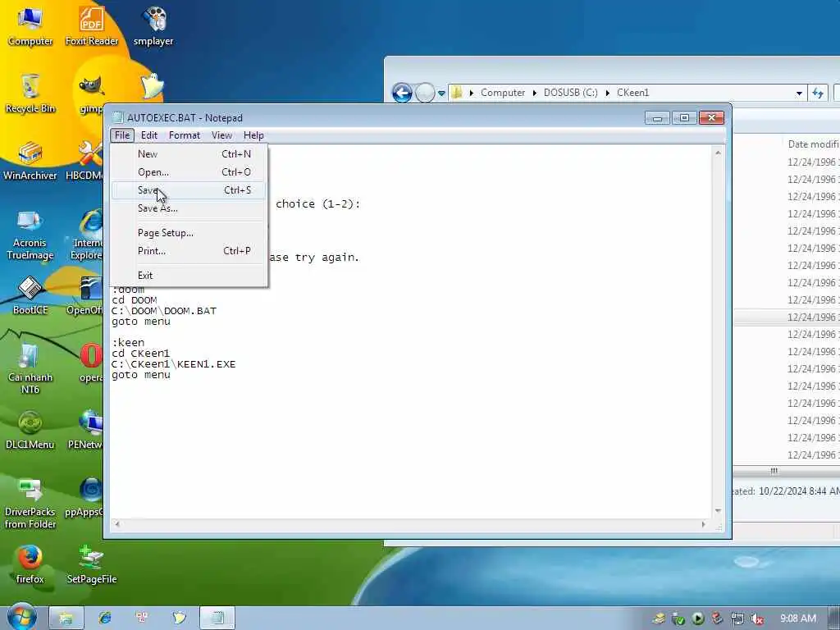Open the ghost icon next to gimp
Screen dimensions: 840x630
(151, 85)
